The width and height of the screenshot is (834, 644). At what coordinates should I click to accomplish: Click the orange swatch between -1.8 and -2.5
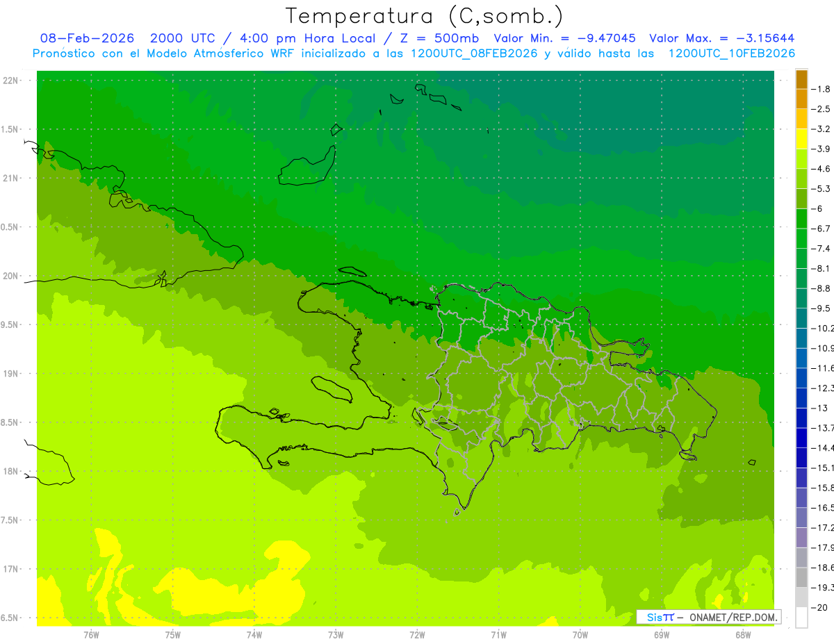pyautogui.click(x=801, y=99)
